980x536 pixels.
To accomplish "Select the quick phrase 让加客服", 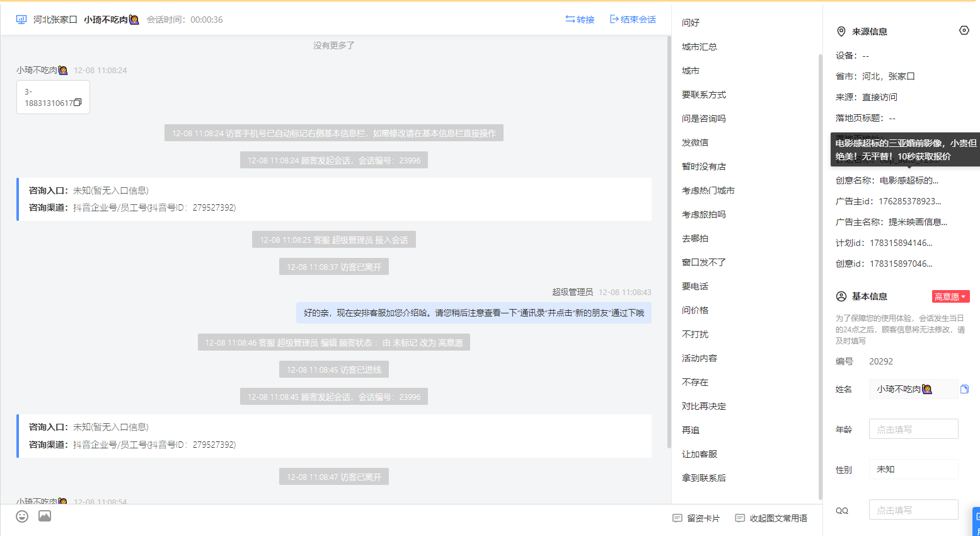I will tap(700, 454).
